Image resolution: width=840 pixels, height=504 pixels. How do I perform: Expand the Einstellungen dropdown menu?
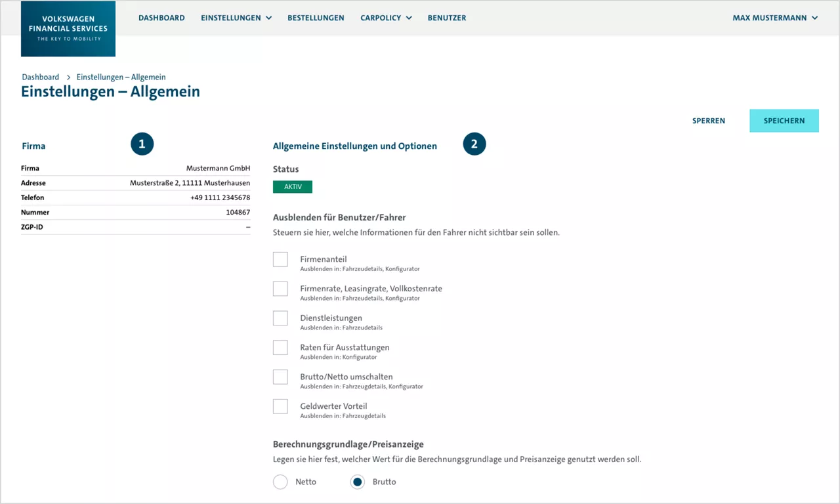(236, 18)
